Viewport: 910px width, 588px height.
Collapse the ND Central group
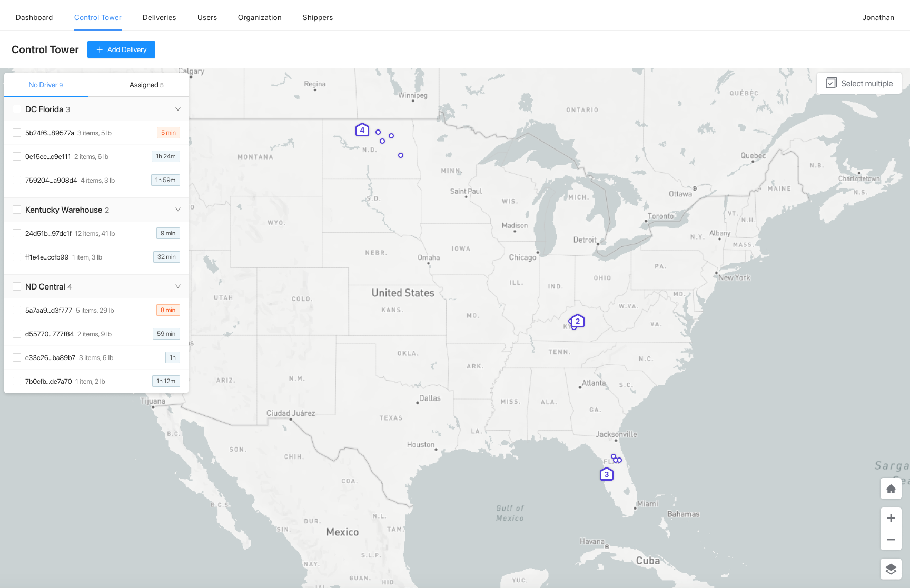click(177, 286)
